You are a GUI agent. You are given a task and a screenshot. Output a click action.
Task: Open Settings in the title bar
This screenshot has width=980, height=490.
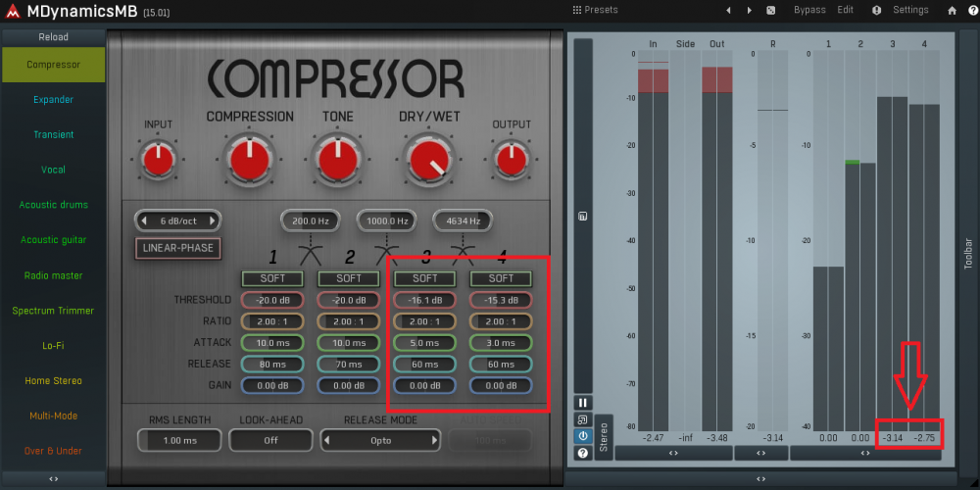point(910,10)
